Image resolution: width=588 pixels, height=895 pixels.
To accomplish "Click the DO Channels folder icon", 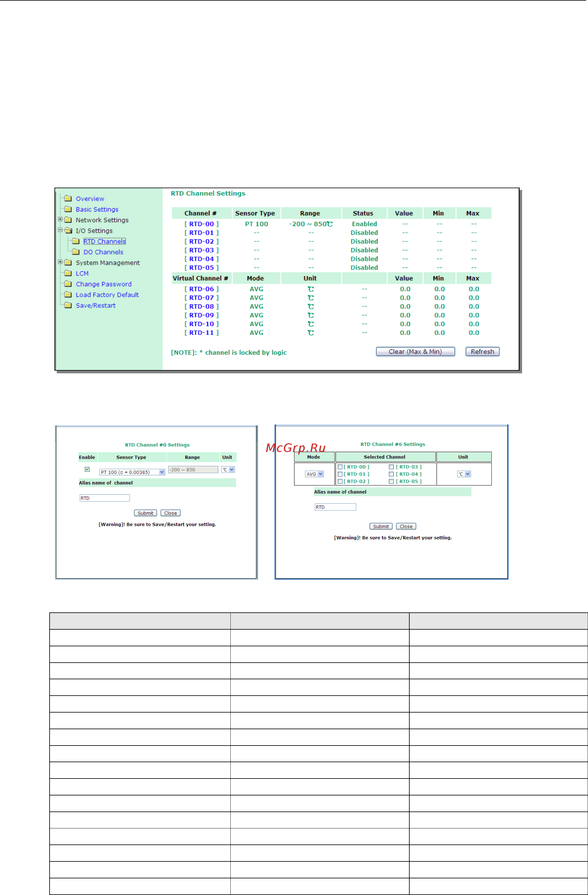I will click(76, 252).
